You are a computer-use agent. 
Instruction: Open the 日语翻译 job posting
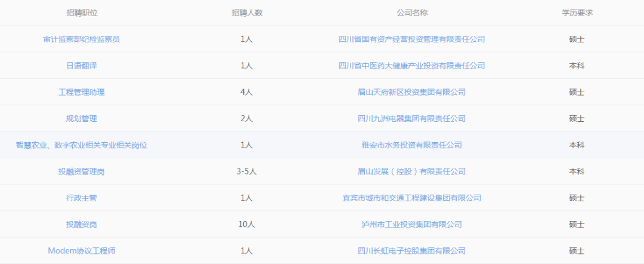click(82, 66)
